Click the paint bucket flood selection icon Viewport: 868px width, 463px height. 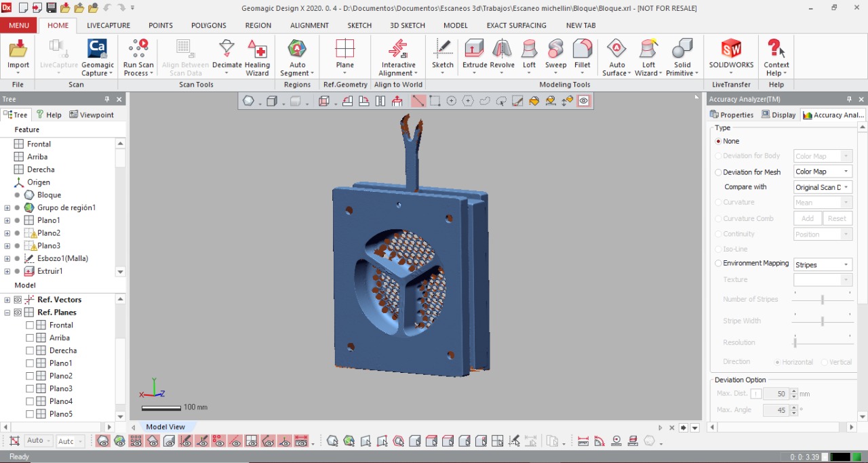(534, 101)
